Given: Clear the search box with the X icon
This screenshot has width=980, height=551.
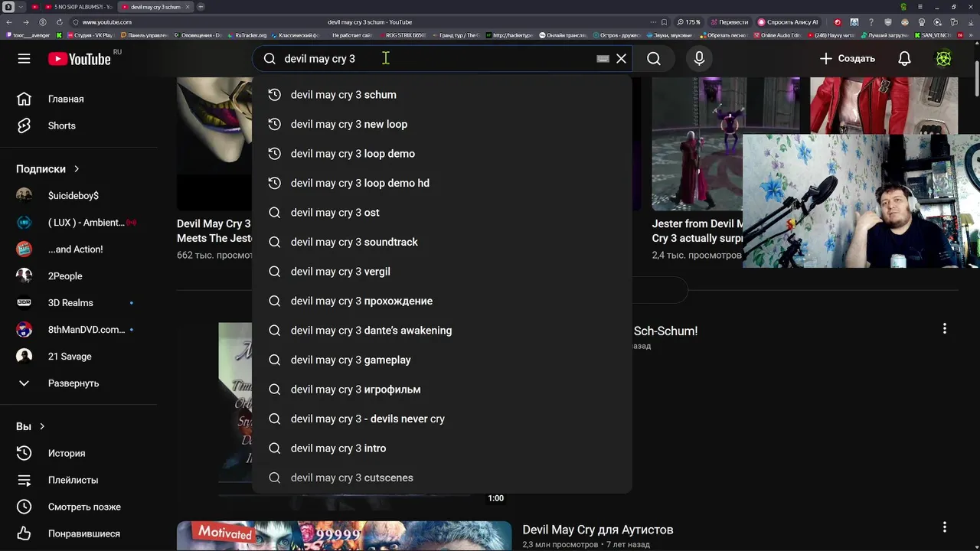Looking at the screenshot, I should (x=622, y=59).
